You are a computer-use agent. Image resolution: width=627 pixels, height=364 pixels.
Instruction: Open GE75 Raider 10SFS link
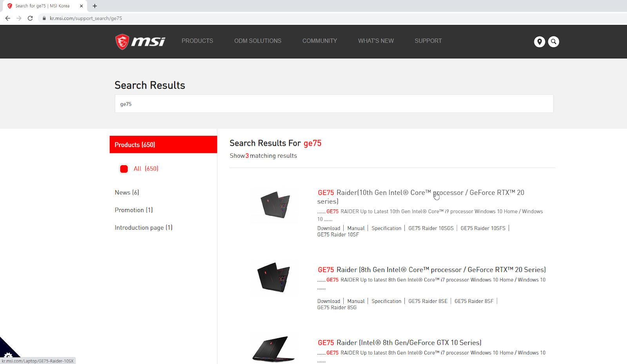click(x=483, y=228)
